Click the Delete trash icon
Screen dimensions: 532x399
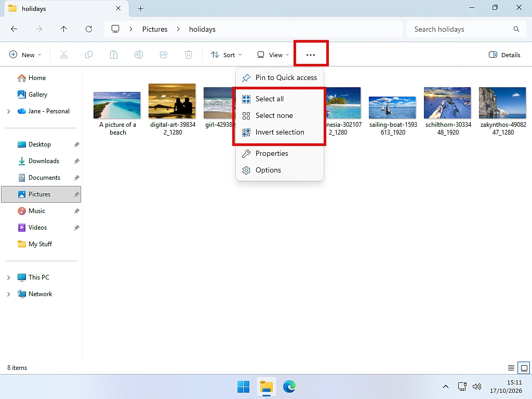[x=188, y=55]
